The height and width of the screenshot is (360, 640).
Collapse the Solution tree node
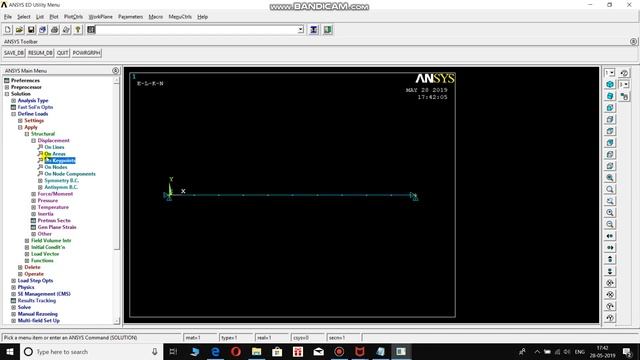[x=7, y=94]
